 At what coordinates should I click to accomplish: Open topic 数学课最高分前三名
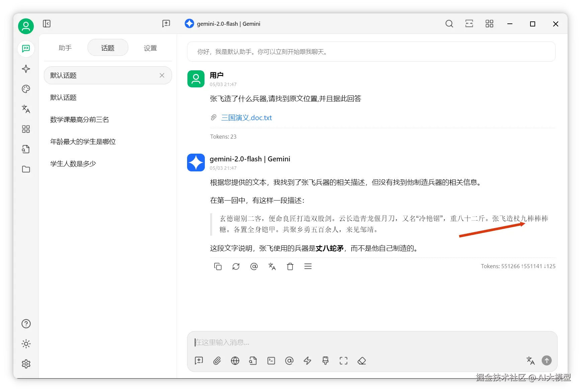[108, 120]
